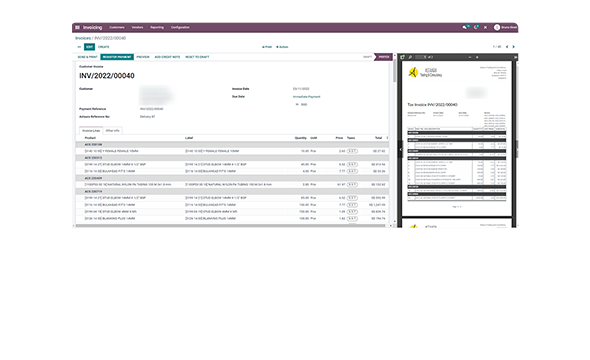Open the Vendors menu
Image resolution: width=590 pixels, height=360 pixels.
(x=137, y=27)
